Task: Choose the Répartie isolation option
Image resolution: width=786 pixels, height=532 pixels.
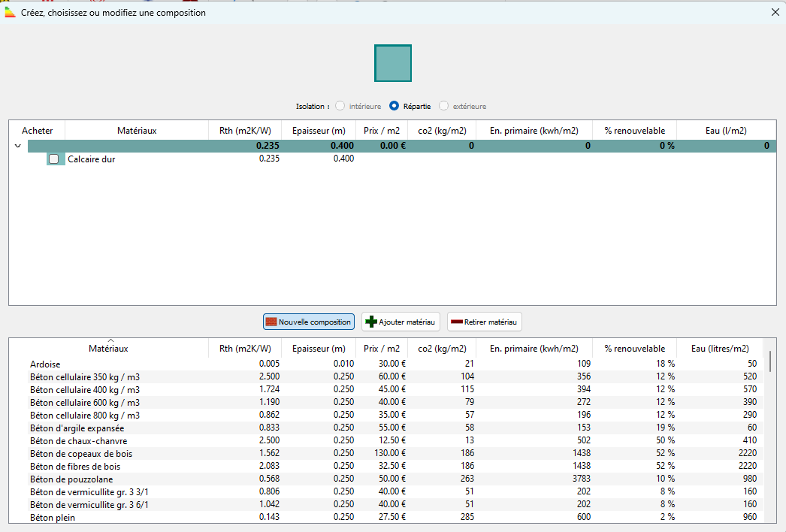Action: (395, 107)
